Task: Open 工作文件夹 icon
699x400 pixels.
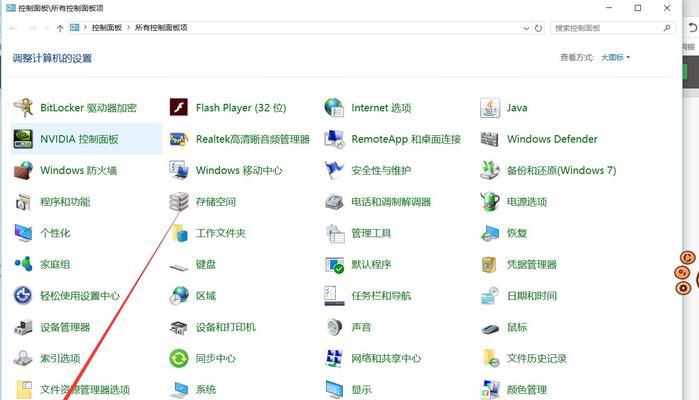Action: 180,233
